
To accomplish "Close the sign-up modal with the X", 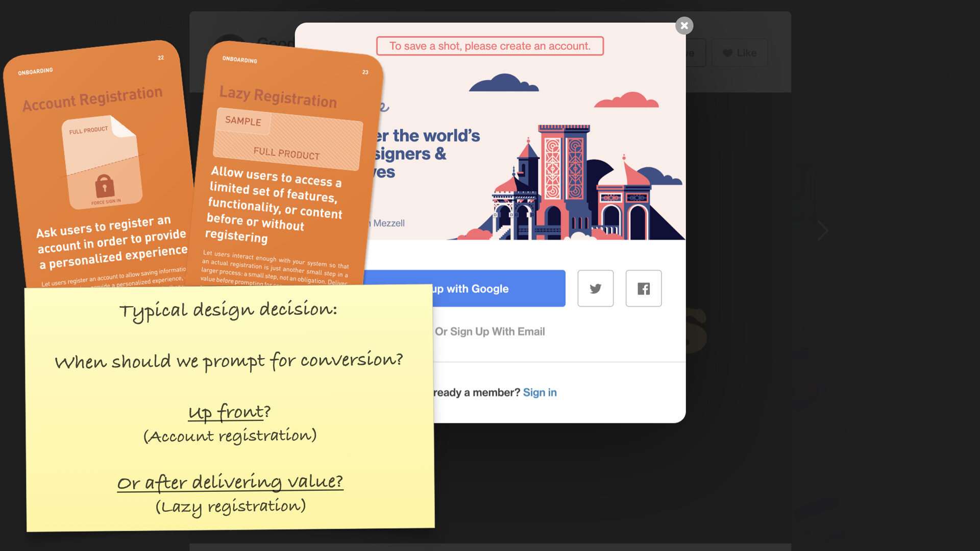I will [684, 26].
